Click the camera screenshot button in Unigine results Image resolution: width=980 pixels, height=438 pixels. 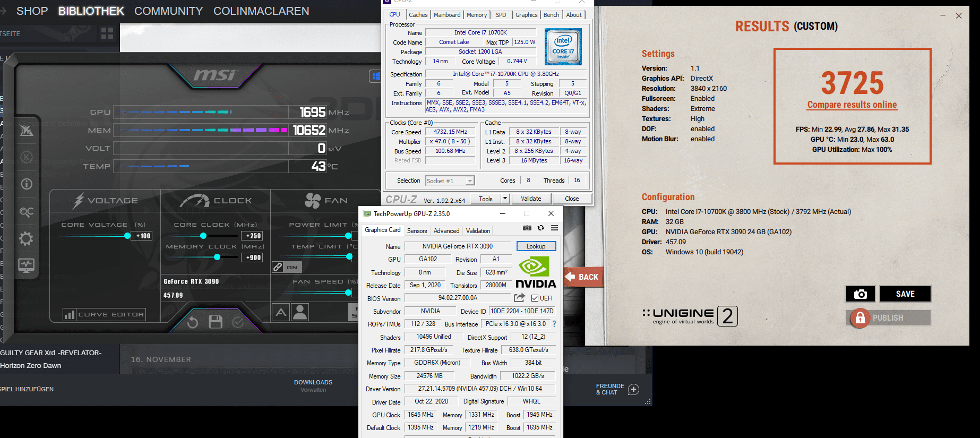pos(860,294)
